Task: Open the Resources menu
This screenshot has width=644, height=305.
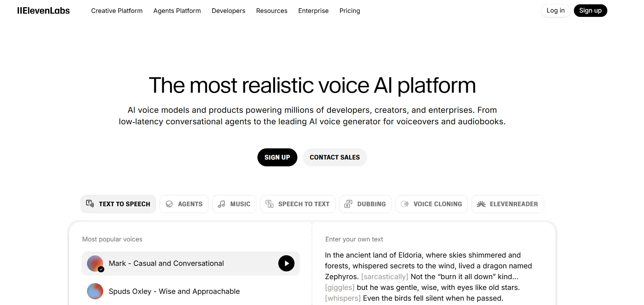Action: click(x=271, y=11)
